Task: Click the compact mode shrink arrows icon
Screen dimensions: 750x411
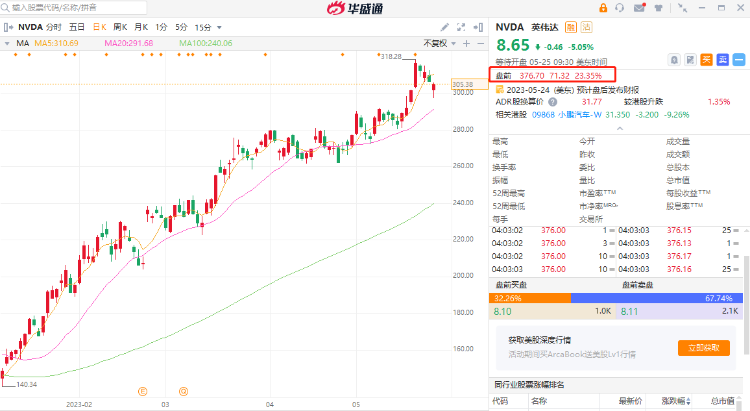Action: pyautogui.click(x=683, y=8)
